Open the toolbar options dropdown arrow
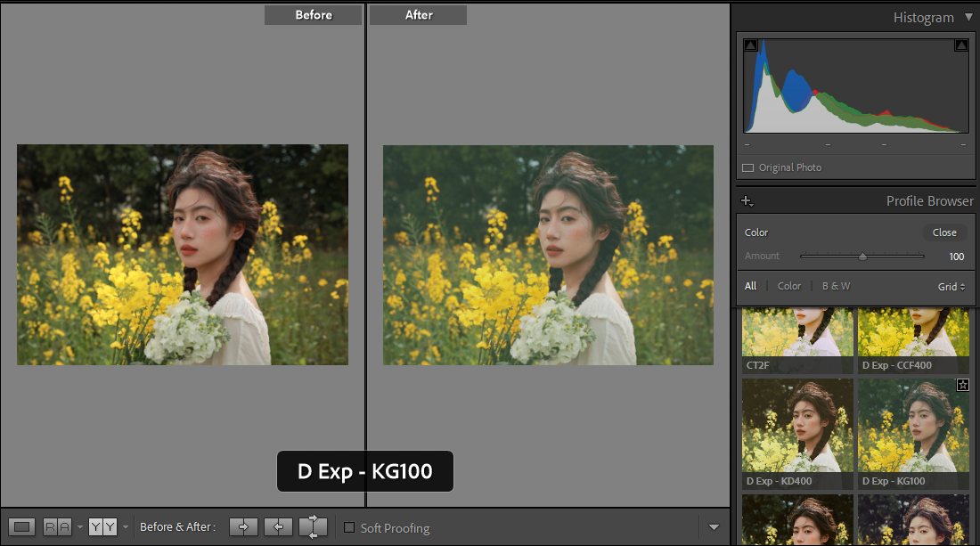Image resolution: width=980 pixels, height=546 pixels. click(x=714, y=527)
